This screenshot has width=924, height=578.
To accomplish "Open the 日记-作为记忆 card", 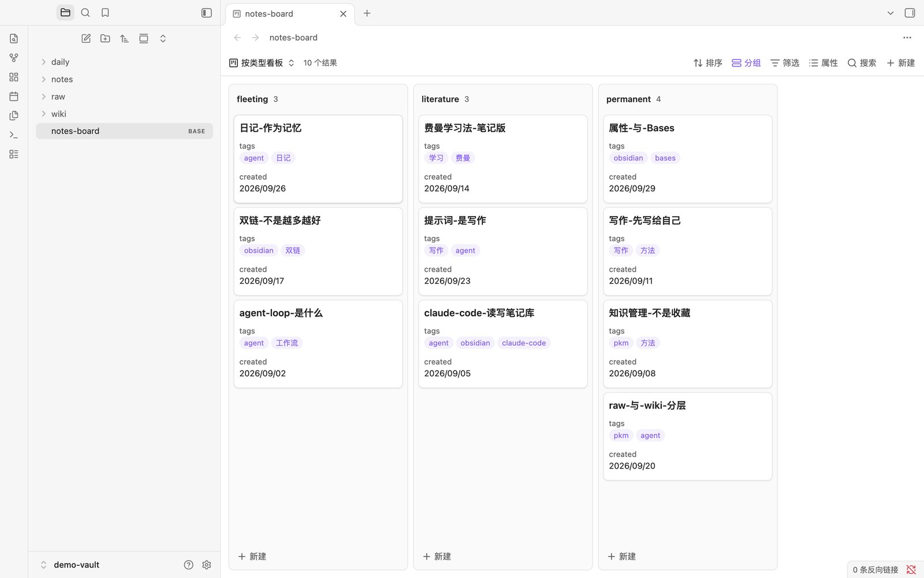I will point(318,159).
